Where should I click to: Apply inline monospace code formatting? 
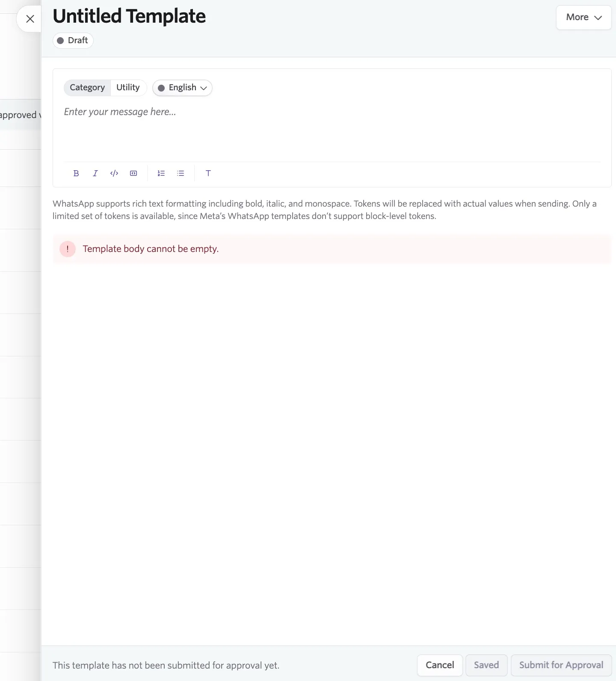pos(114,173)
